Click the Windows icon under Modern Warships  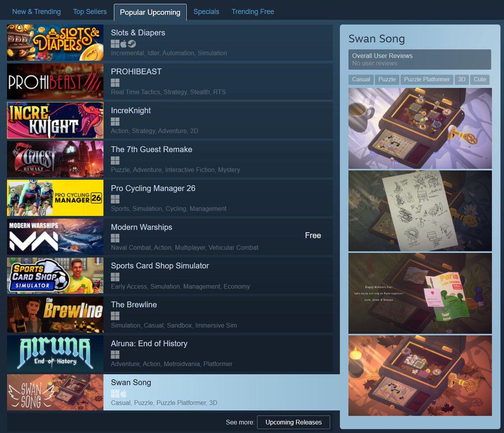pos(115,238)
